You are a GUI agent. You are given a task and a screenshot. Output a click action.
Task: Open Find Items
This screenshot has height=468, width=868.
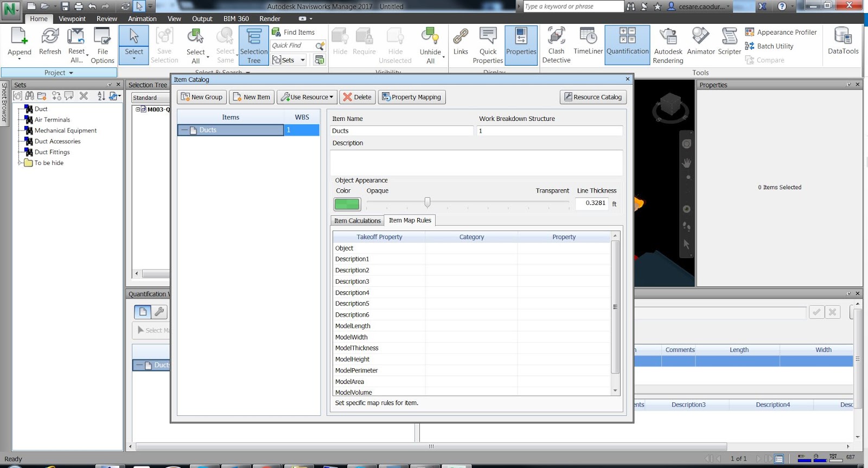(293, 32)
